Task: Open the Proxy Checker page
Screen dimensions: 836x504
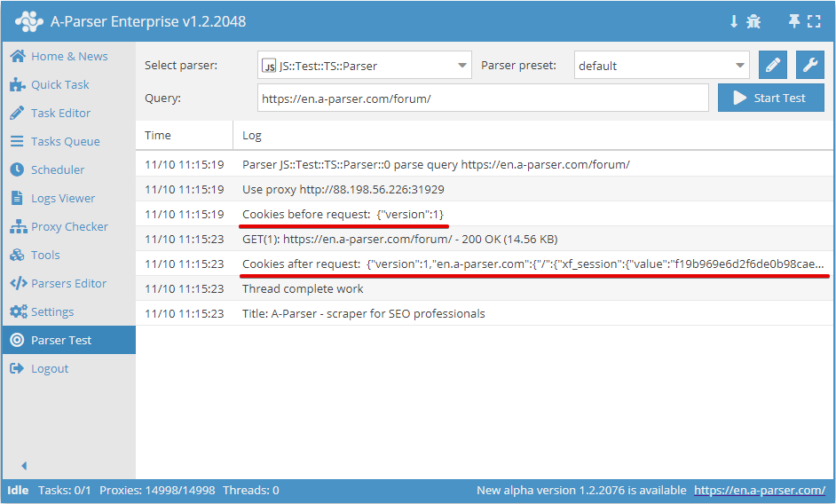Action: [x=68, y=226]
